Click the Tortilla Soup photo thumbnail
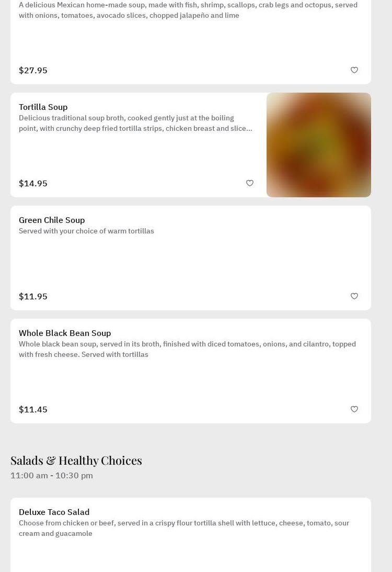The height and width of the screenshot is (572, 392). pyautogui.click(x=319, y=145)
